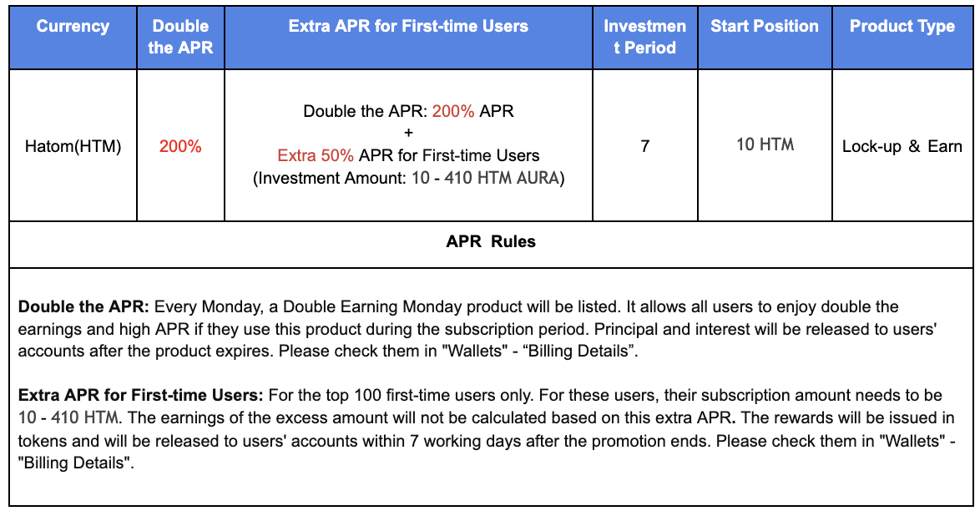Click the red 200% value under Double the APR
Screen dimensions: 980x516
(180, 147)
